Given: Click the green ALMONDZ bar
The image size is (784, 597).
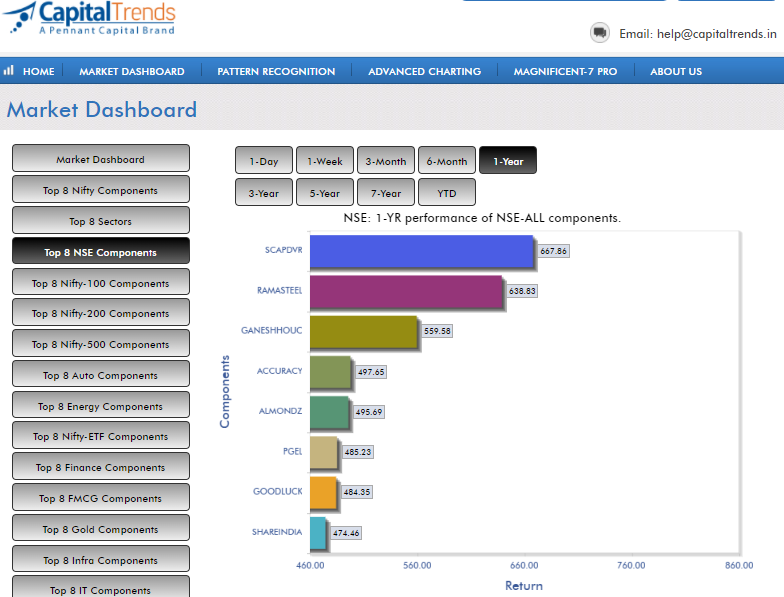Looking at the screenshot, I should pyautogui.click(x=329, y=412).
